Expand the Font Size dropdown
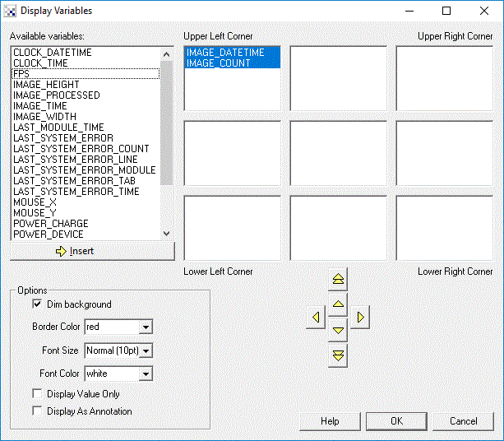The height and width of the screenshot is (441, 504). tap(146, 350)
